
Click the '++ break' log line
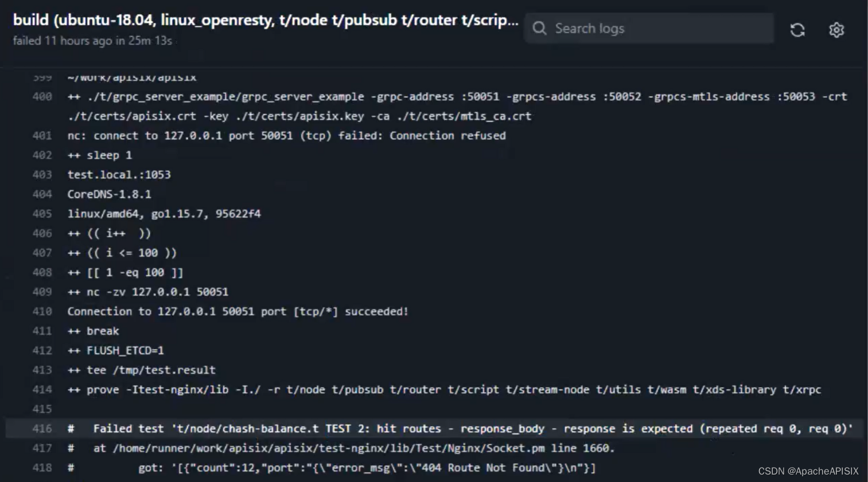93,331
